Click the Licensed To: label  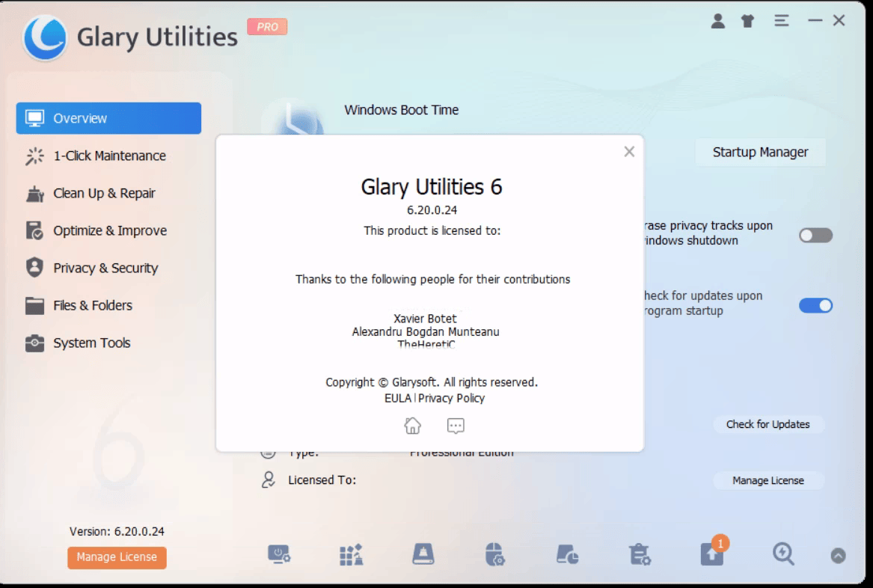[322, 480]
